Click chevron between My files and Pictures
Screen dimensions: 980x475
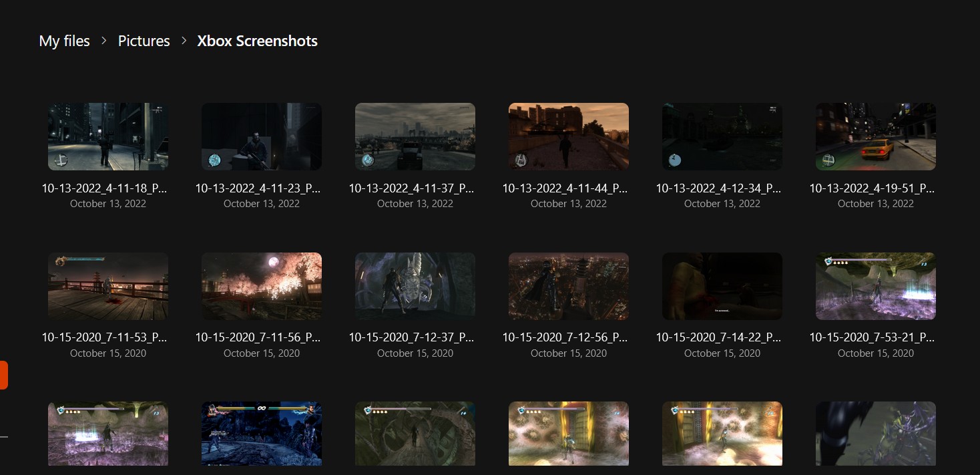click(104, 41)
